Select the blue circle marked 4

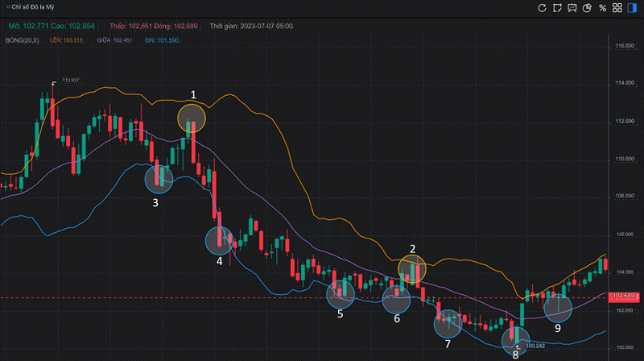click(x=219, y=239)
